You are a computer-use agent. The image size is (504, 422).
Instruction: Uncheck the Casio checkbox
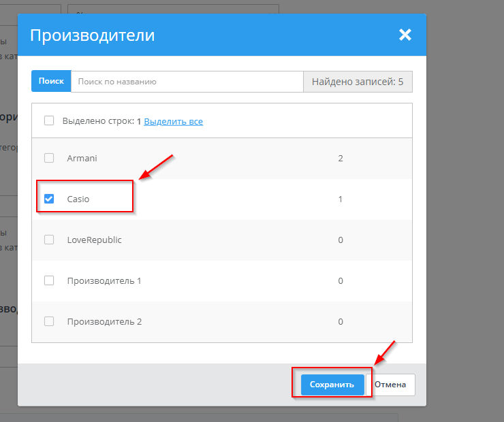point(49,199)
